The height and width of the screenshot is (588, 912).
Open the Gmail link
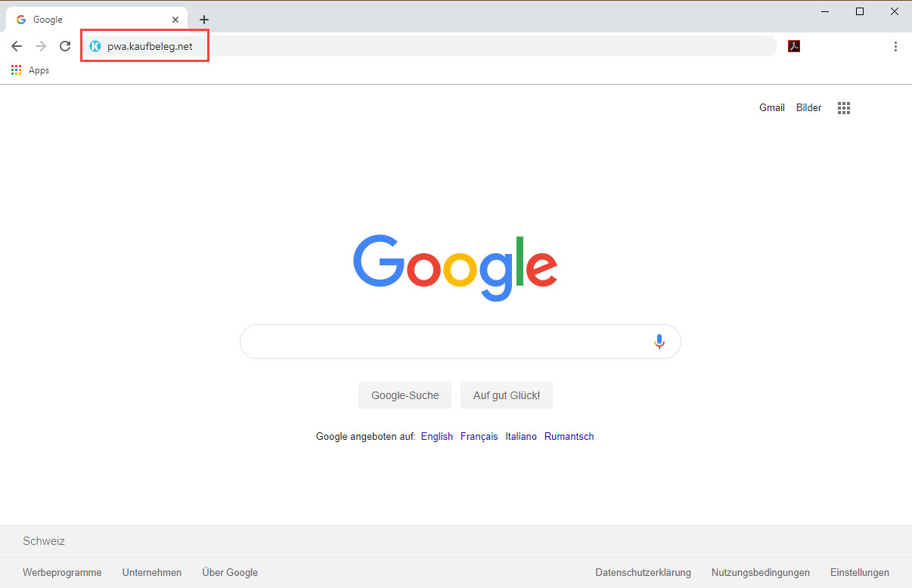[x=771, y=108]
